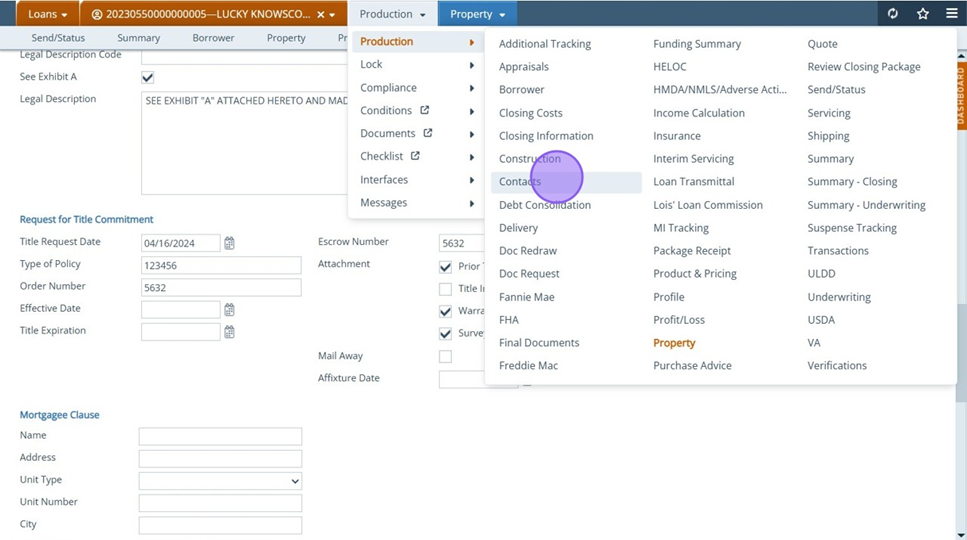The image size is (967, 540).
Task: Open the Unit Type dropdown
Action: point(220,481)
